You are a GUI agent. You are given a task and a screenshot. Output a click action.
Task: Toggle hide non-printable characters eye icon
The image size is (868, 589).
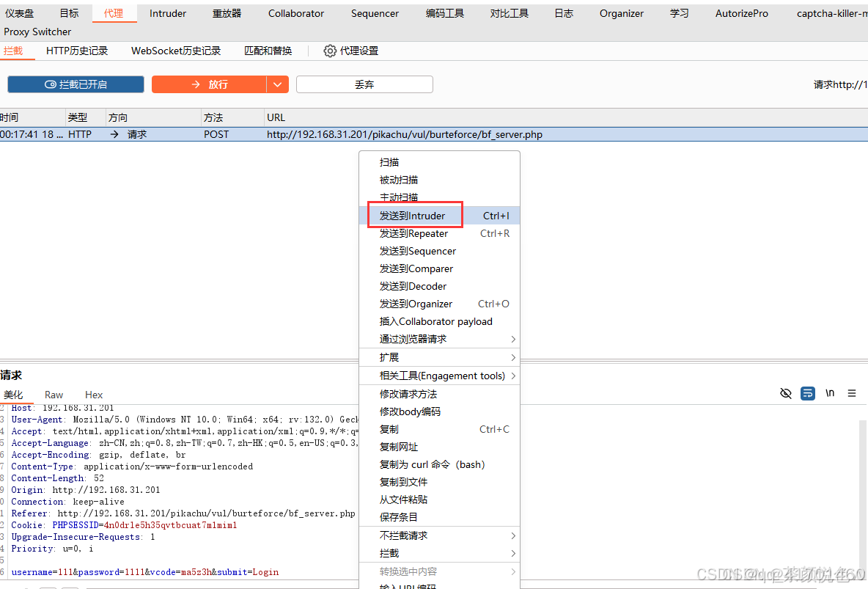(x=785, y=393)
